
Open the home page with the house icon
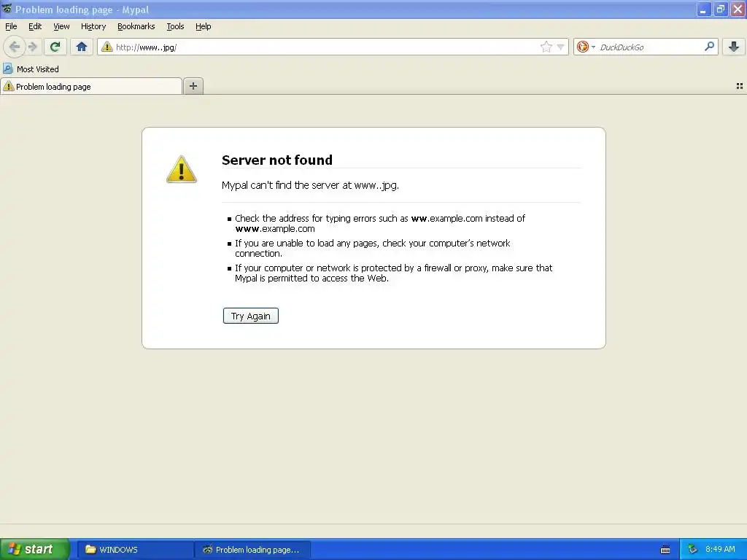(x=82, y=47)
